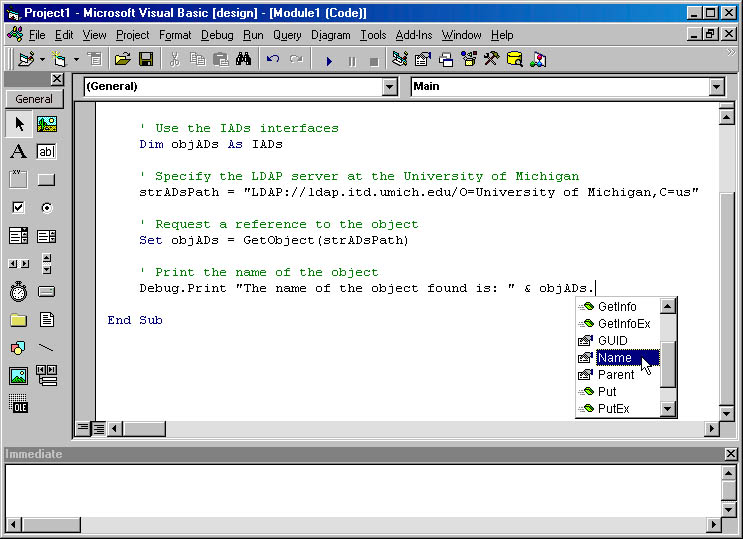Pick the Timer control from toolbox
The width and height of the screenshot is (743, 539).
pos(18,292)
